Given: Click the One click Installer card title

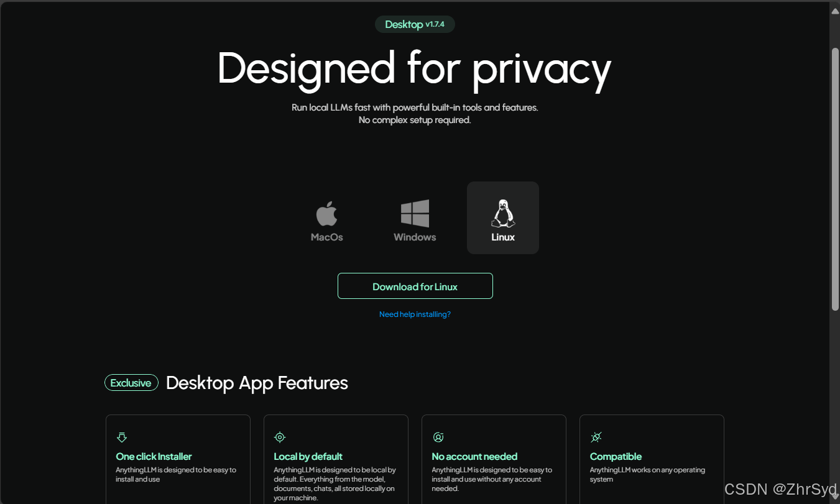Looking at the screenshot, I should (154, 457).
